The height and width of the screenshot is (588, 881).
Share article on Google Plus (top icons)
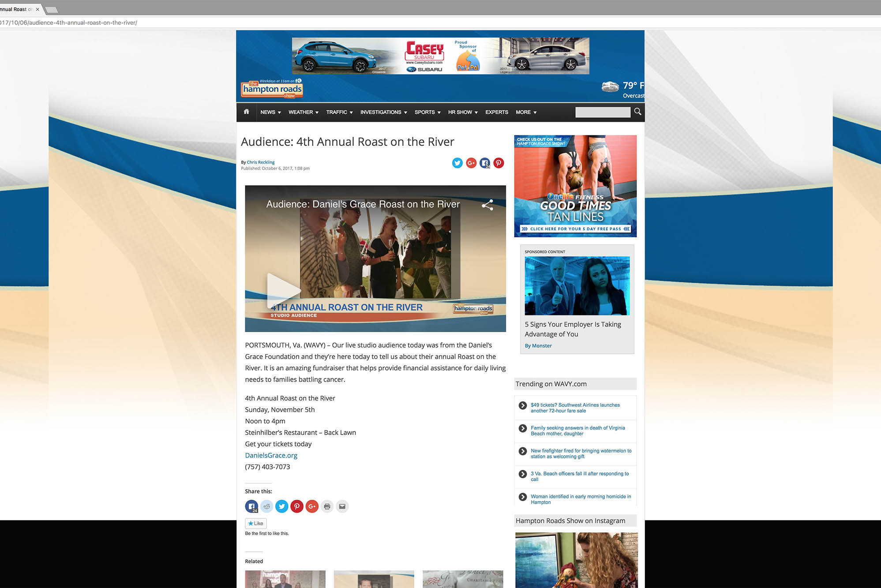(x=471, y=163)
